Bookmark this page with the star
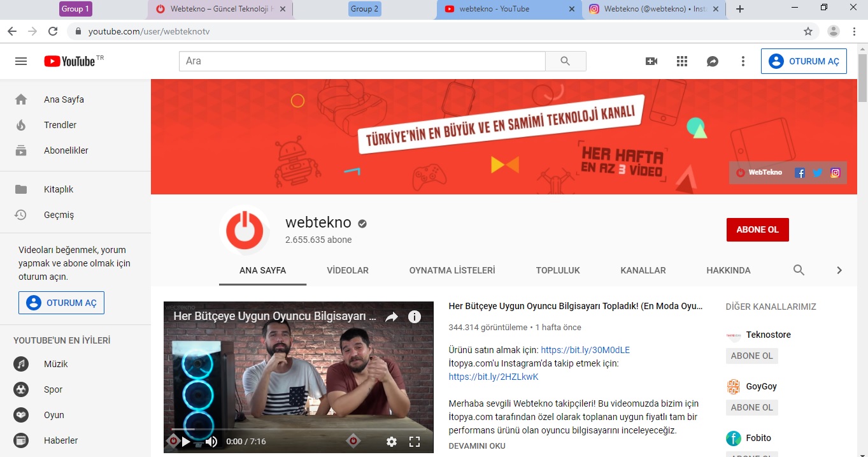This screenshot has height=457, width=868. coord(808,31)
